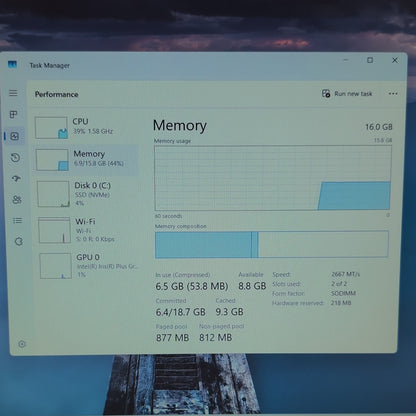Click the Memory composition caption
Image resolution: width=416 pixels, height=416 pixels.
(x=181, y=226)
